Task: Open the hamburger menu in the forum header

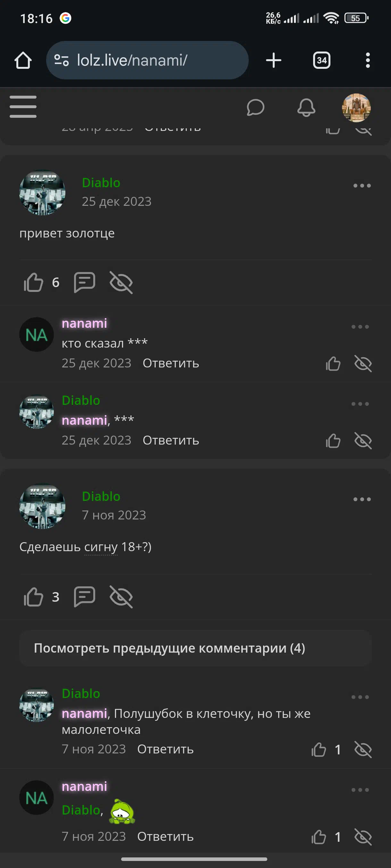Action: coord(23,107)
